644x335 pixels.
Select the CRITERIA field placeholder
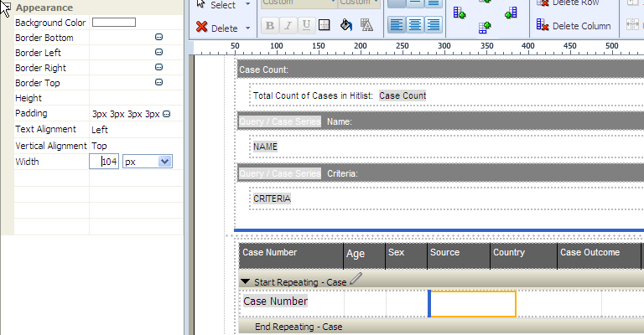[272, 198]
